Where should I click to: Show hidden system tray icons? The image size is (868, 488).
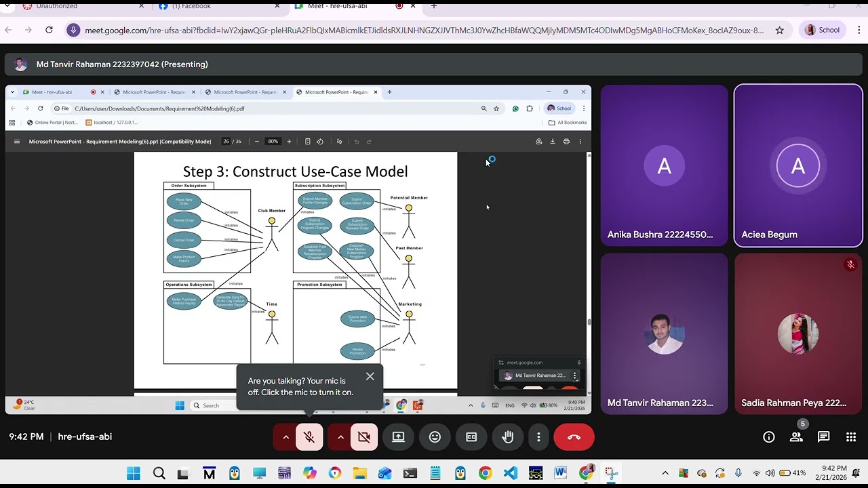665,473
